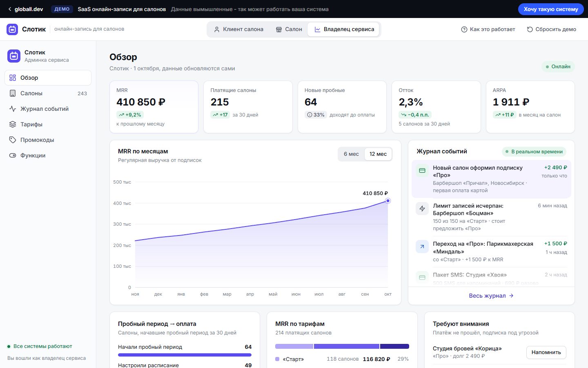This screenshot has width=588, height=368.
Task: Go to Тарифы in sidebar
Action: pyautogui.click(x=48, y=124)
